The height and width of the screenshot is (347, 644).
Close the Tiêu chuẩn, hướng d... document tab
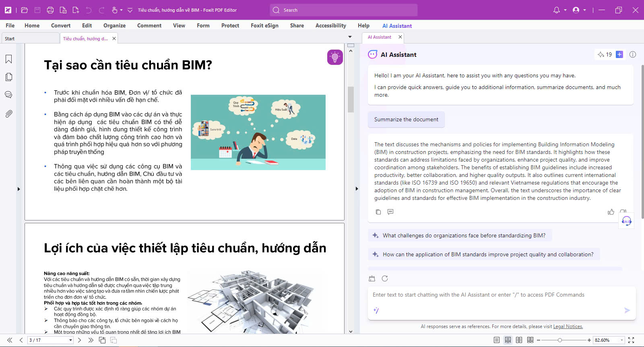tap(114, 39)
